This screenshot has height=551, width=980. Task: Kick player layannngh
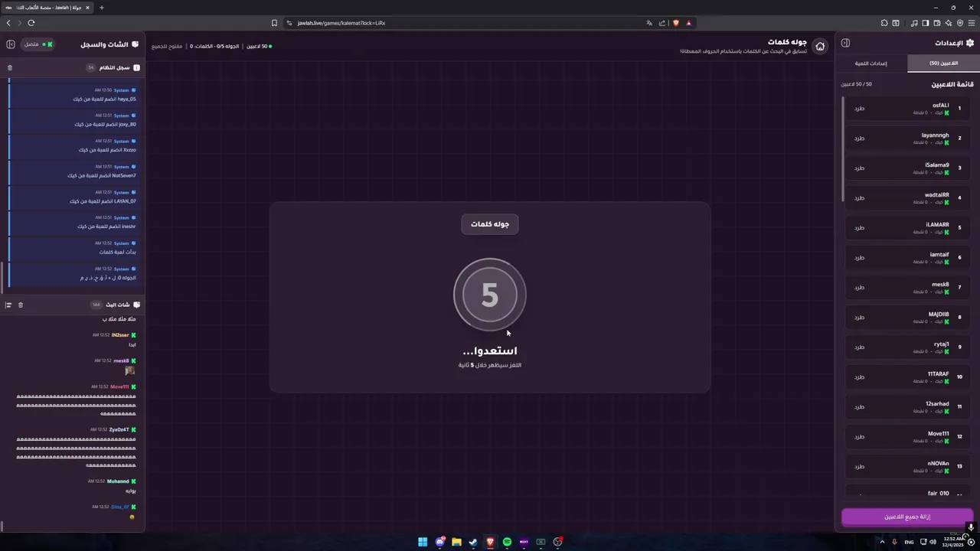click(859, 139)
